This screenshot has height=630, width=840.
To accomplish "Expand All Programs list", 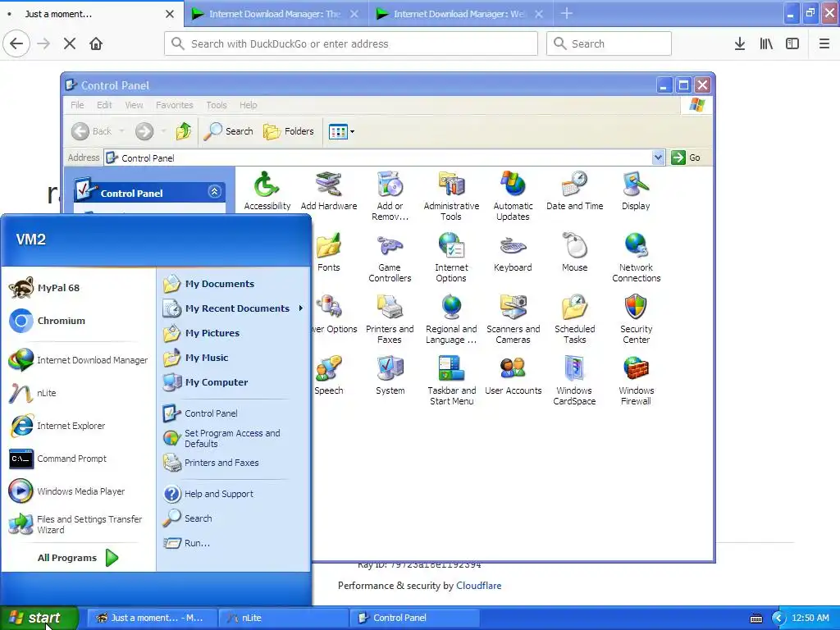I will coord(78,558).
